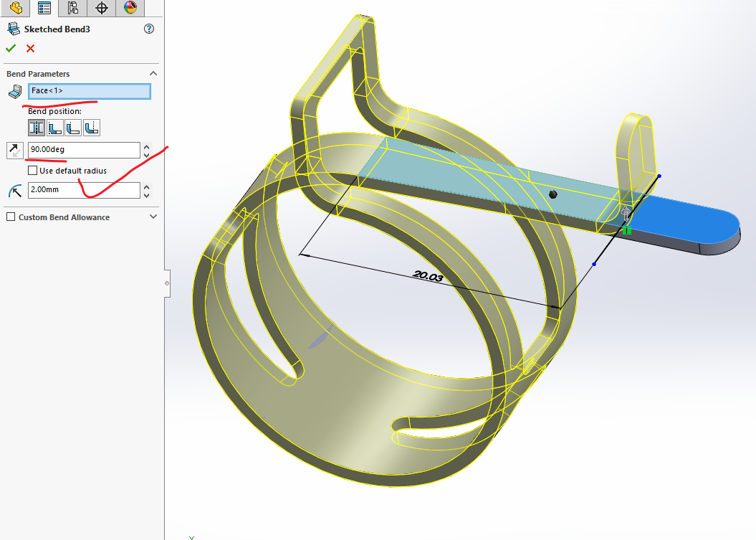Enable Custom Bend Allowance checkbox

point(11,217)
